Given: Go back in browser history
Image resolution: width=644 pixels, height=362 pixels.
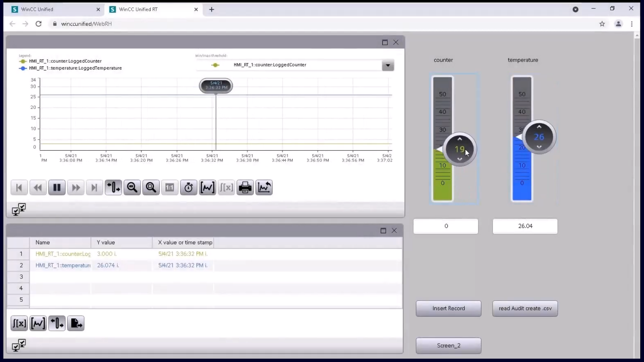Looking at the screenshot, I should (12, 24).
